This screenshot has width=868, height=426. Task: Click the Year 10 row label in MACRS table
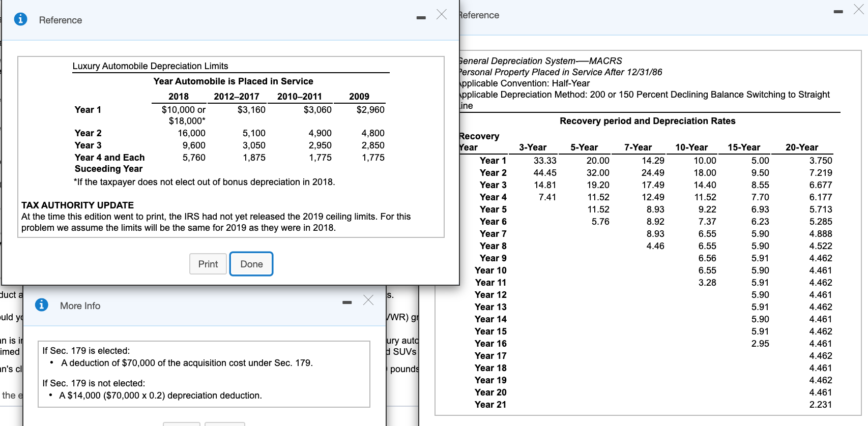490,270
